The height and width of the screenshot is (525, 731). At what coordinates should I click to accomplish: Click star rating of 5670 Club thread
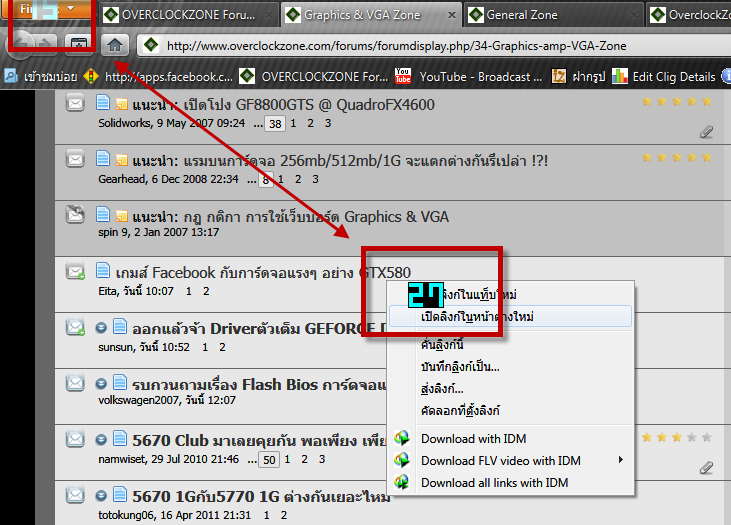tap(677, 437)
